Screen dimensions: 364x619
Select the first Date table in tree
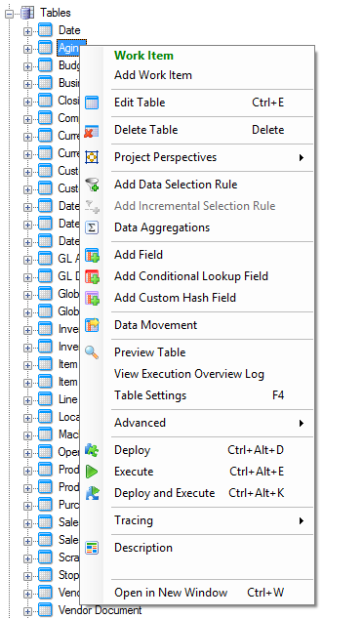(x=69, y=30)
